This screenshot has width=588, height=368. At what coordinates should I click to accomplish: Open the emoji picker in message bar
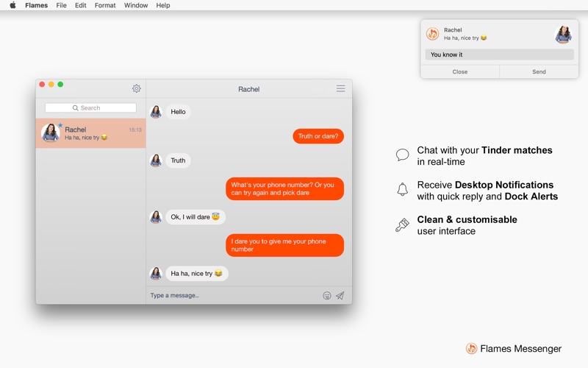click(x=327, y=296)
